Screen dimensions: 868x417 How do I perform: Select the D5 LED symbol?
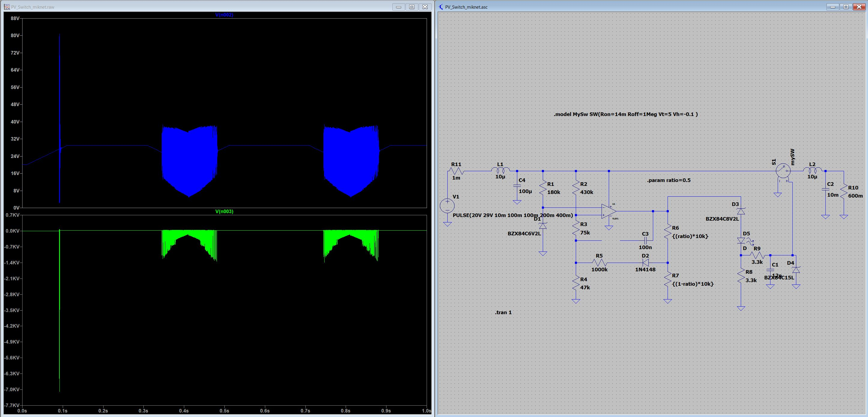(x=740, y=240)
